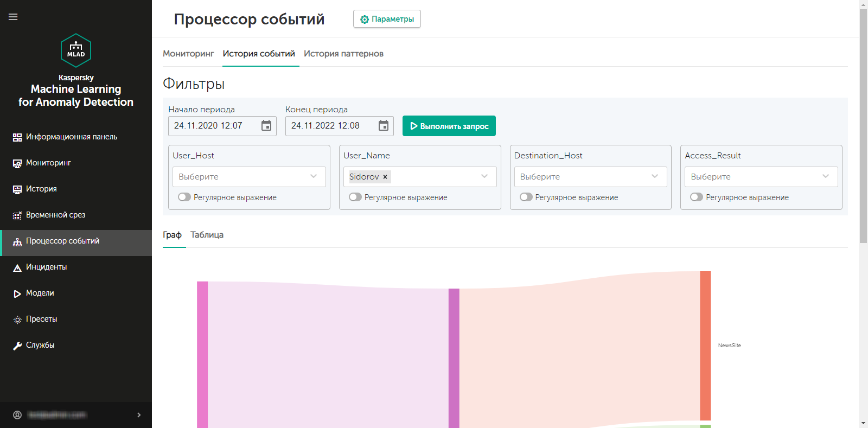Switch to История паттернов tab

[x=343, y=54]
